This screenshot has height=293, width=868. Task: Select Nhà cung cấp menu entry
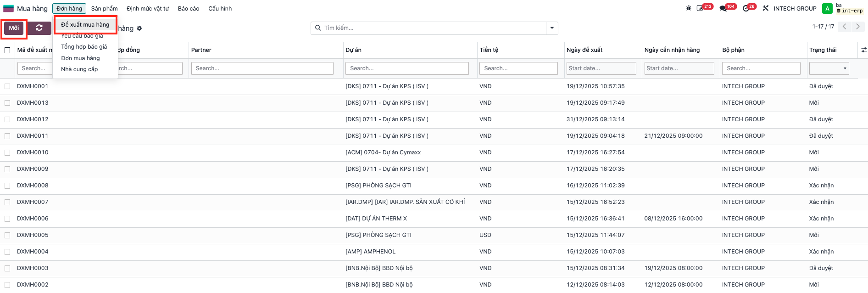coord(79,69)
